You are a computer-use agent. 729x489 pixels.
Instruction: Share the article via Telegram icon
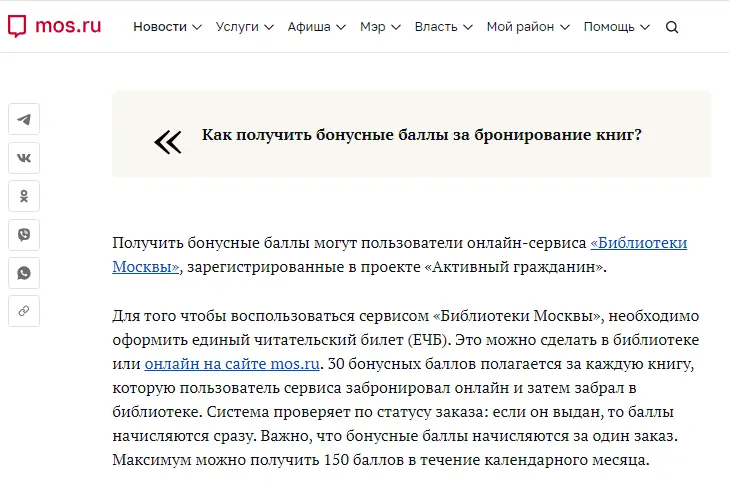pyautogui.click(x=24, y=119)
